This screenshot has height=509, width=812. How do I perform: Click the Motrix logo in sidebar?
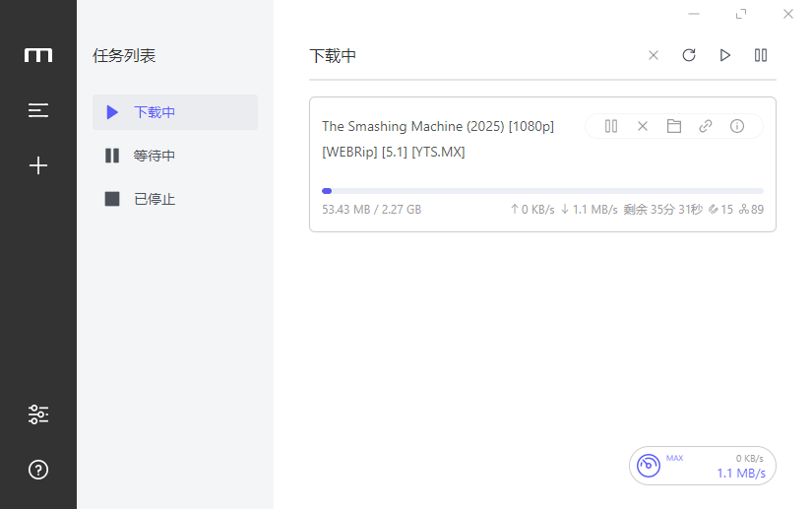pos(38,55)
